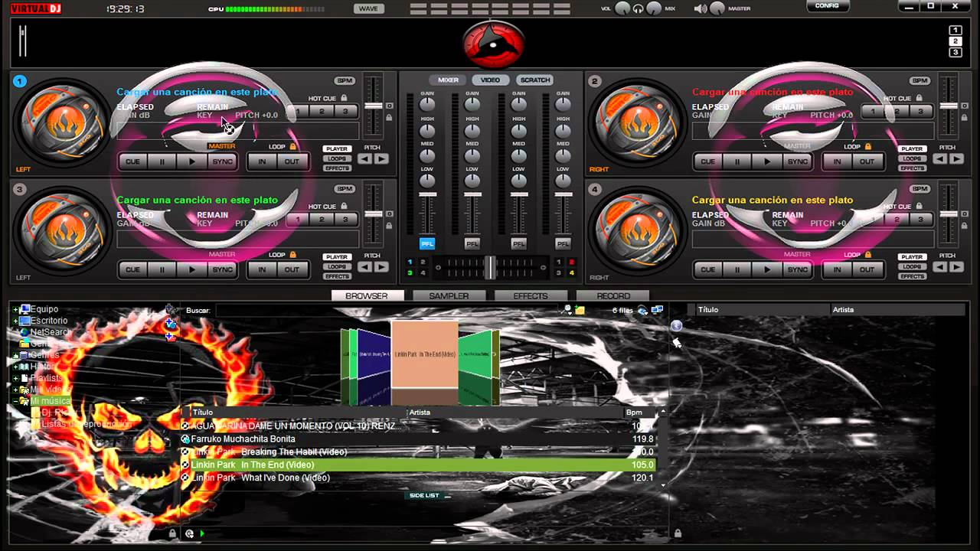
Task: Collapse the Mi música tree node
Action: pyautogui.click(x=15, y=401)
